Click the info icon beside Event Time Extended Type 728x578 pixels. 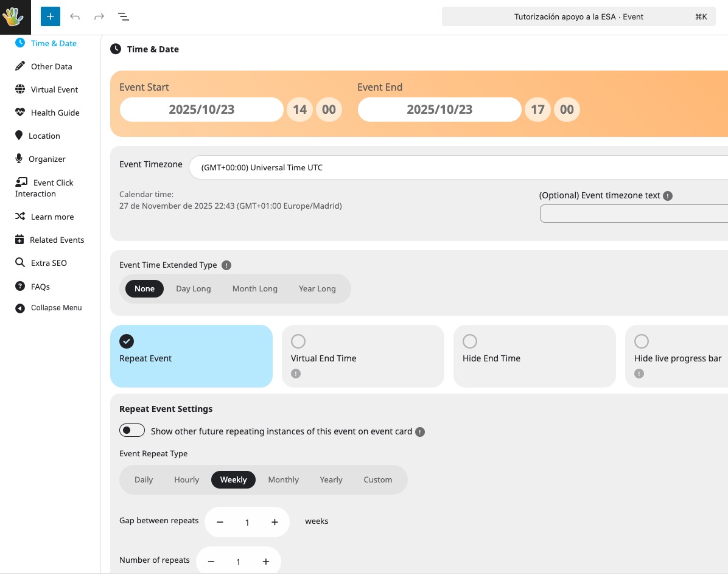[226, 265]
